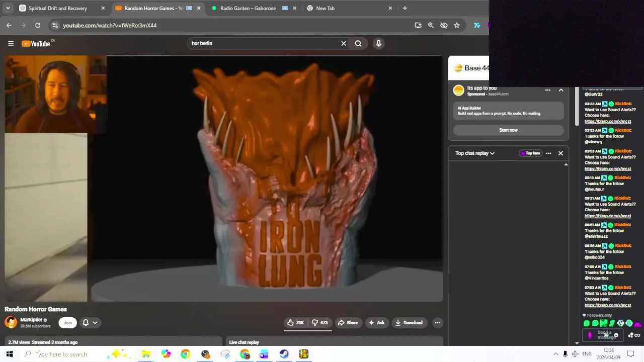Click the Live chat replay header
644x362 pixels.
tap(244, 342)
